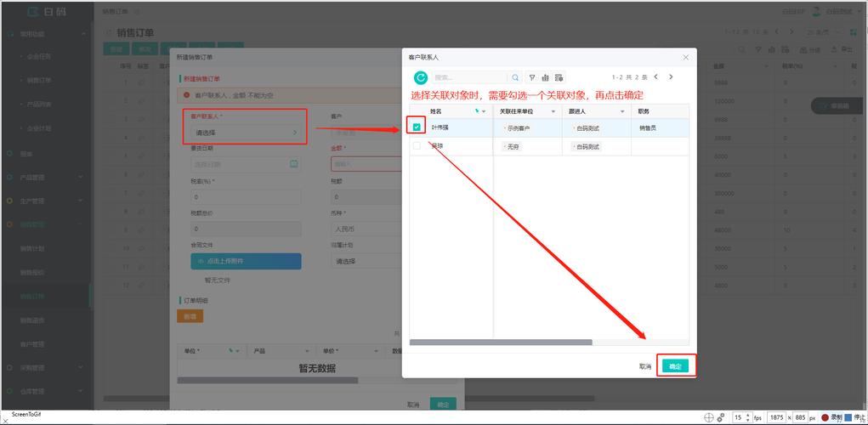868x425 pixels.
Task: Click the search magnifier in 客户联系人 dialog
Action: (515, 77)
